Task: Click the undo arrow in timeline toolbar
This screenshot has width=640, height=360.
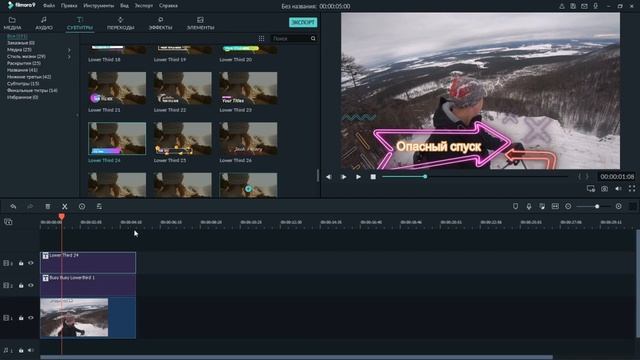Action: (13, 207)
